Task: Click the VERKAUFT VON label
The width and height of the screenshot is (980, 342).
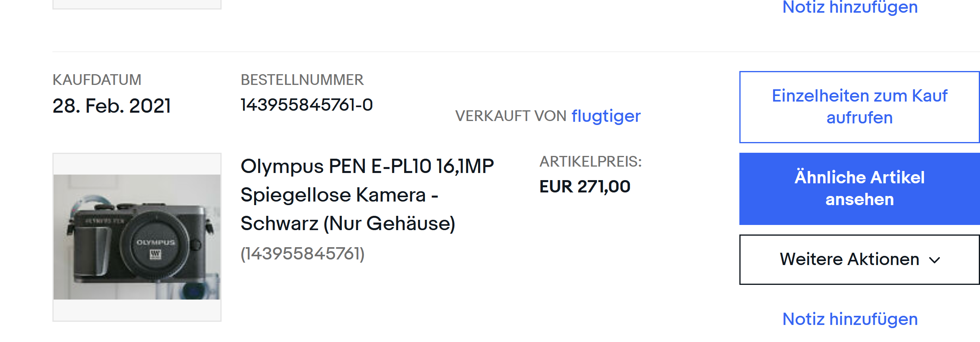Action: click(x=511, y=116)
